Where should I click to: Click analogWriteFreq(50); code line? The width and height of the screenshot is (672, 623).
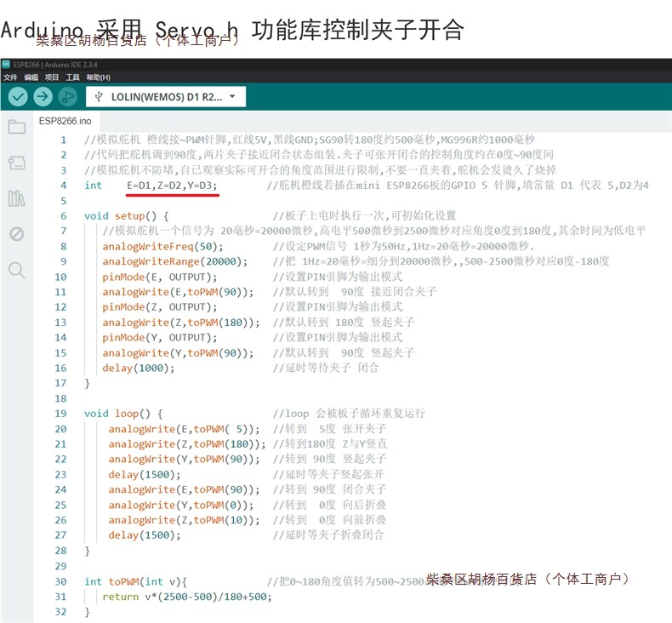(x=162, y=247)
